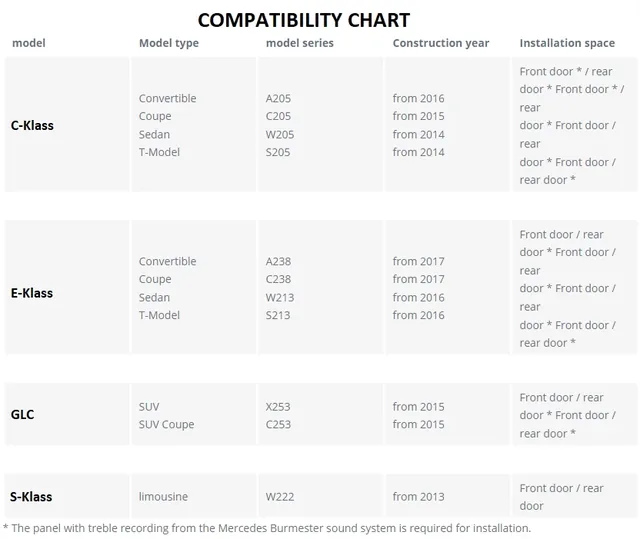
Task: Select the 'model' column header
Action: [29, 43]
